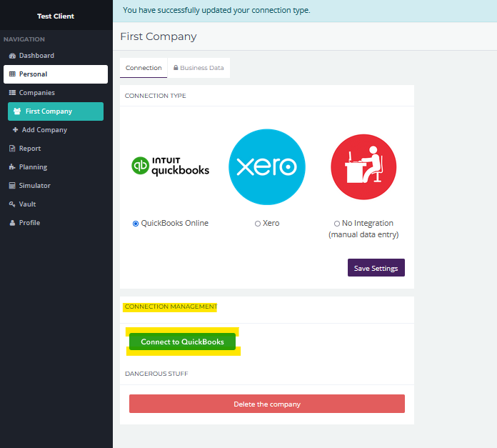Select the QuickBooks Online radio button
Screen dimensions: 497x448
[136, 224]
